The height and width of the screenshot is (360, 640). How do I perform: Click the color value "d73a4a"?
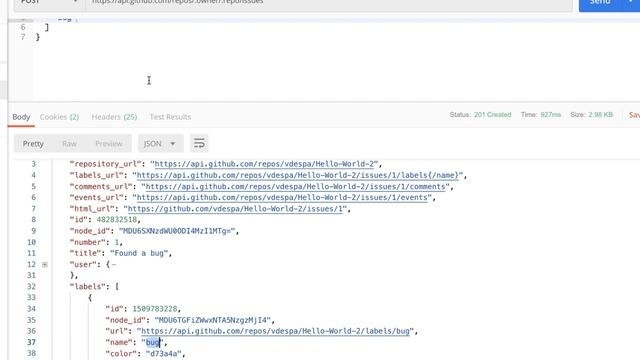(163, 353)
